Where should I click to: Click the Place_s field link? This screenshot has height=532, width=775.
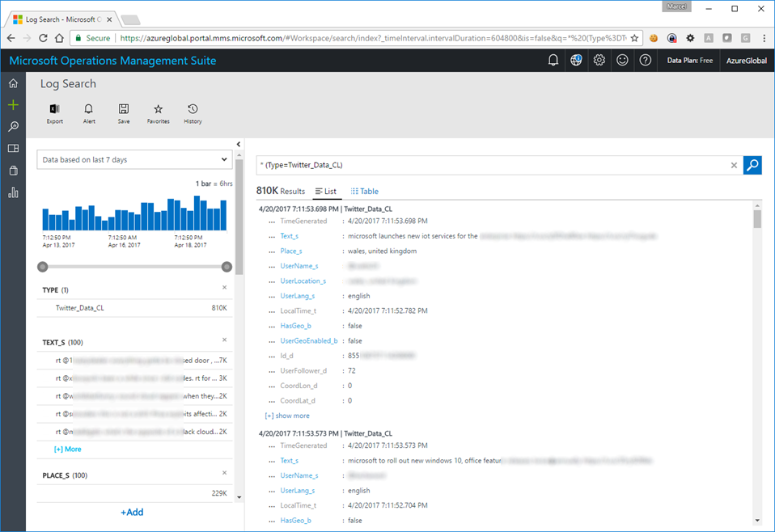pos(291,251)
